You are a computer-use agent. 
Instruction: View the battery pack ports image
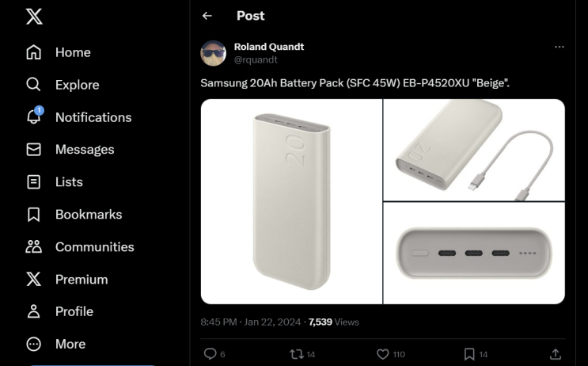(x=474, y=254)
